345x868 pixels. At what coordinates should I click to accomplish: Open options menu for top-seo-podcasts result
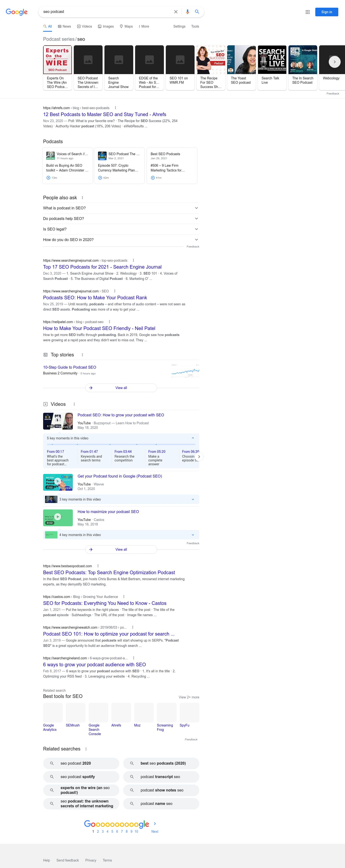[x=133, y=260]
